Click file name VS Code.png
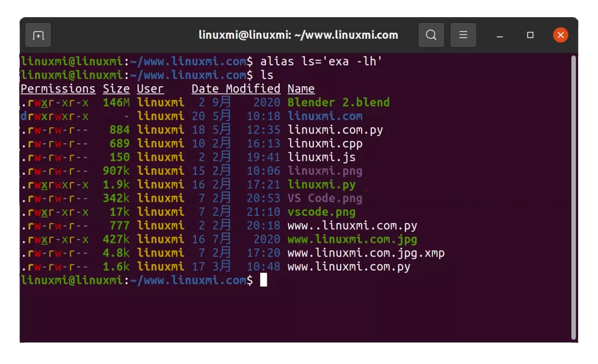The width and height of the screenshot is (598, 364). pos(325,198)
